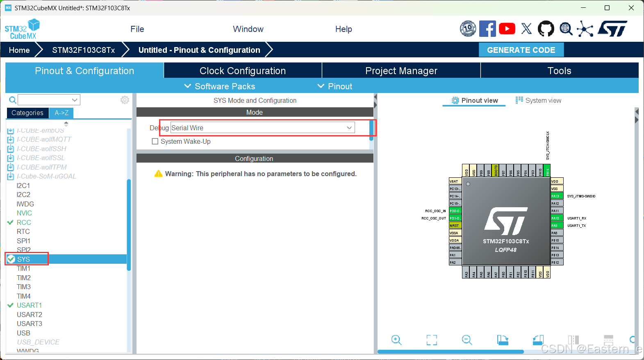Select the Pinout view tab

coord(475,100)
